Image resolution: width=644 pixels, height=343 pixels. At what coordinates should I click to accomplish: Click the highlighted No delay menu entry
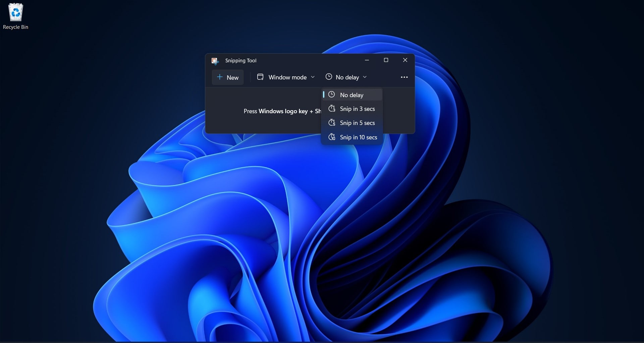pos(352,95)
